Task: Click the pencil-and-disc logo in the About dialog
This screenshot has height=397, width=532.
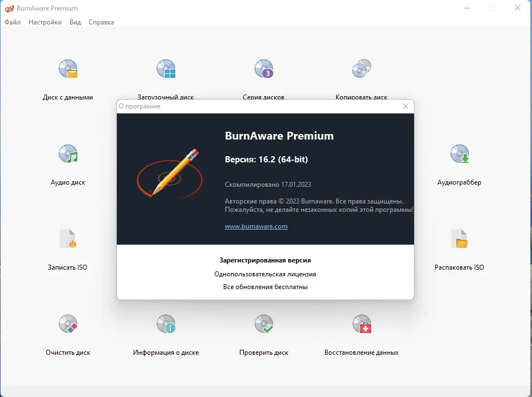Action: click(x=169, y=173)
